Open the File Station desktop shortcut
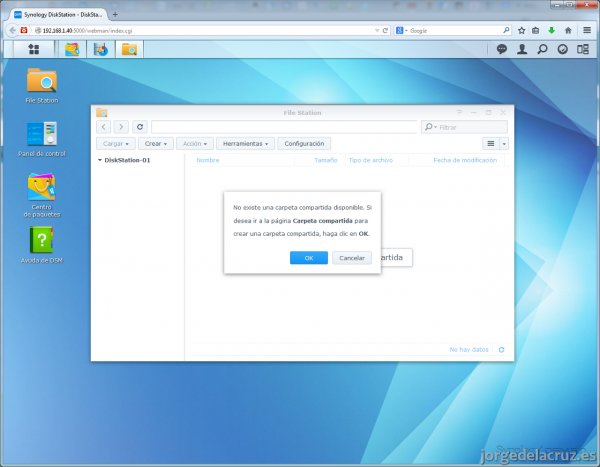This screenshot has height=467, width=600. click(x=42, y=86)
